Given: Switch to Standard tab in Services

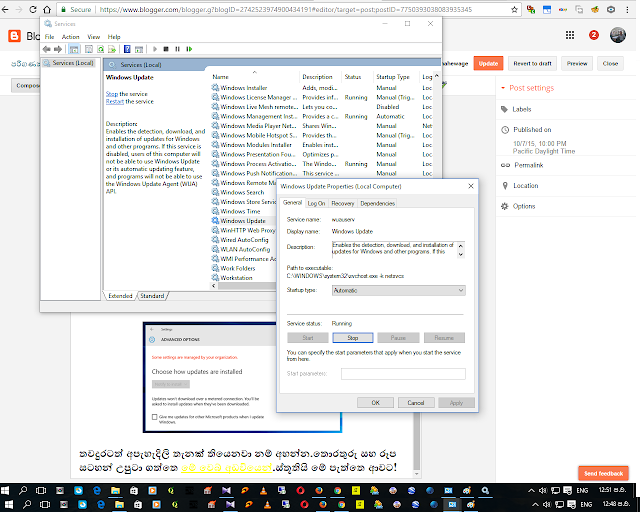Looking at the screenshot, I should point(152,296).
